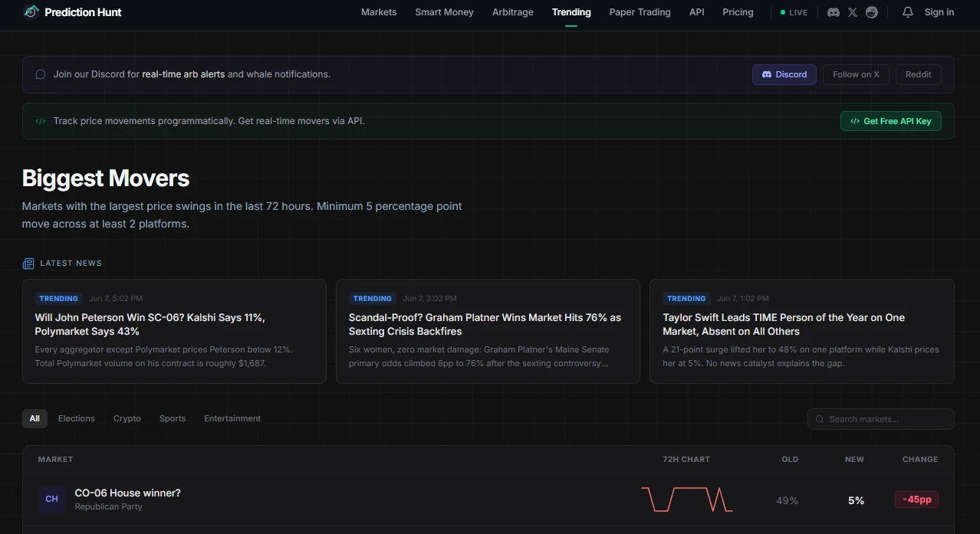Click the green LIVE status indicator
The image size is (980, 534).
point(794,12)
